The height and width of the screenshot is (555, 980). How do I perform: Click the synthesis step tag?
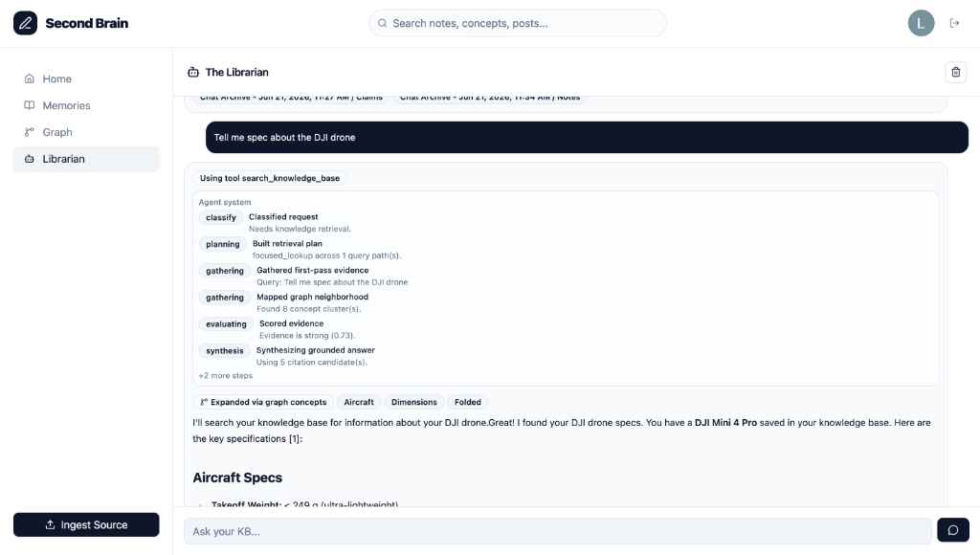tap(224, 350)
